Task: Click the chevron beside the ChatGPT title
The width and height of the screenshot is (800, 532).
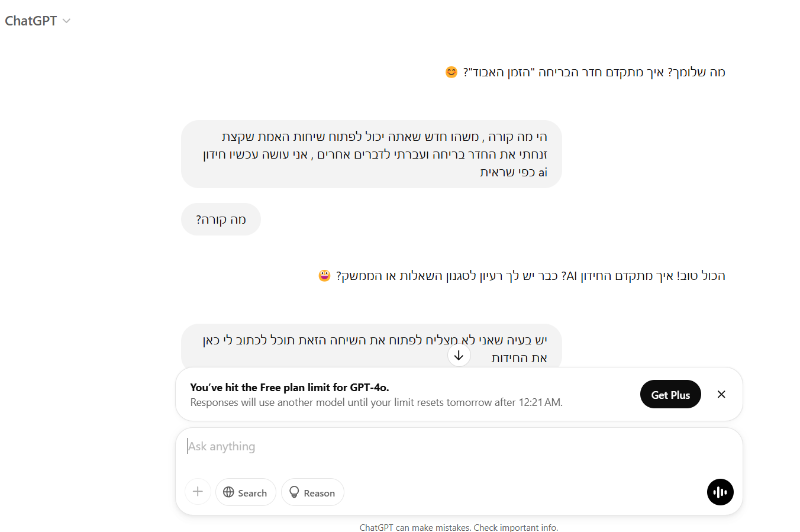Action: 67,21
